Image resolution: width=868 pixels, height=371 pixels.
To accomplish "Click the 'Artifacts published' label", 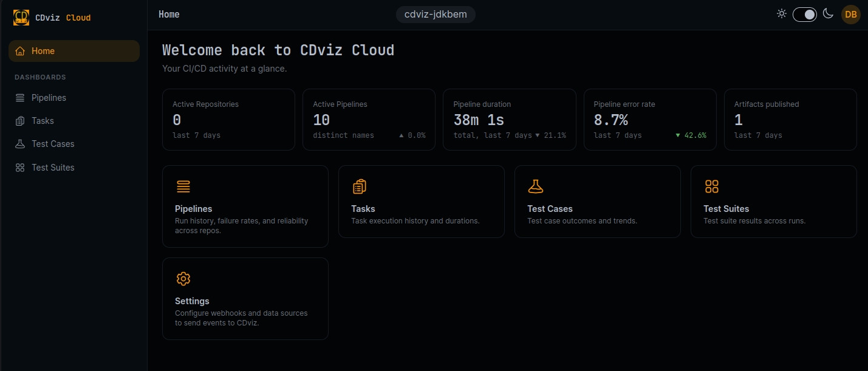I will pos(767,104).
